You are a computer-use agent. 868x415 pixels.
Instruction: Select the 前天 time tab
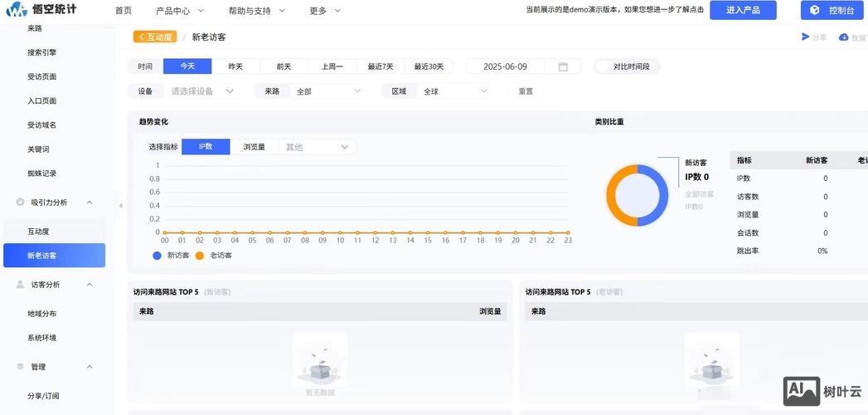tap(284, 66)
